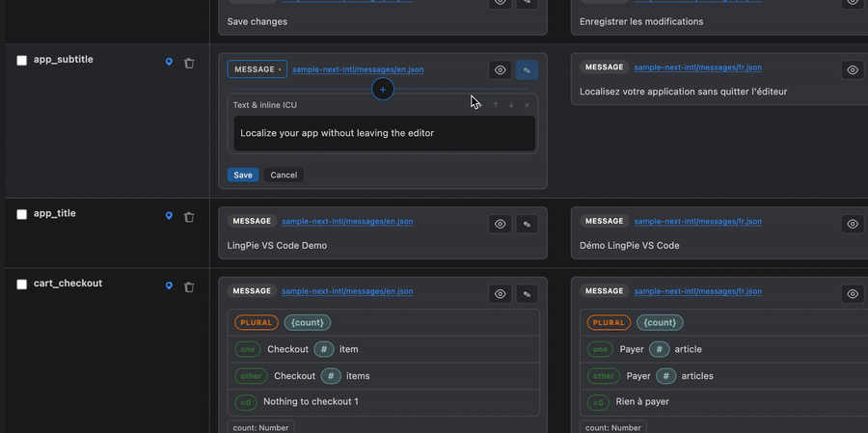This screenshot has height=433, width=868.
Task: Click the PLURAL badge in English cart_checkout
Action: point(257,322)
